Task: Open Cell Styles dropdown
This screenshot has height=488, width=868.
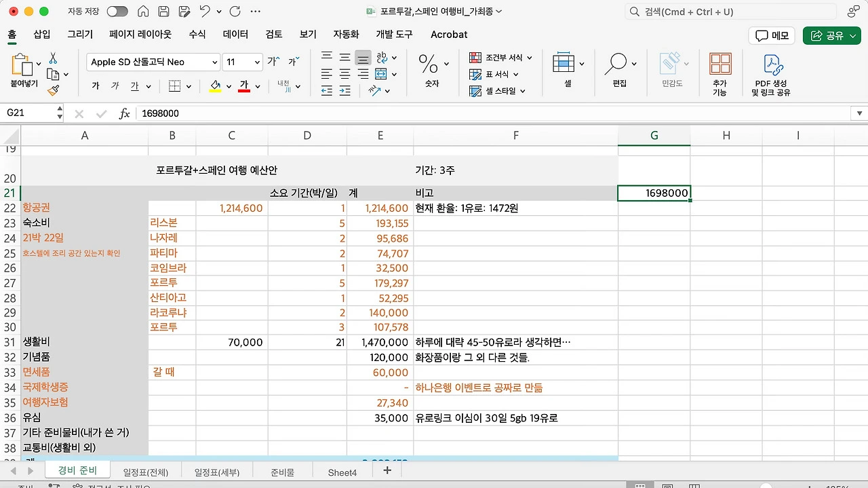Action: [497, 90]
